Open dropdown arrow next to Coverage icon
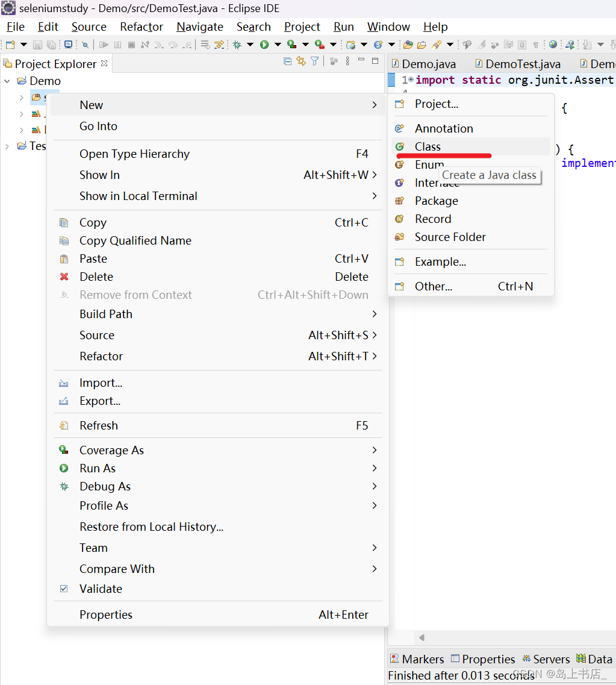616x685 pixels. pyautogui.click(x=306, y=45)
